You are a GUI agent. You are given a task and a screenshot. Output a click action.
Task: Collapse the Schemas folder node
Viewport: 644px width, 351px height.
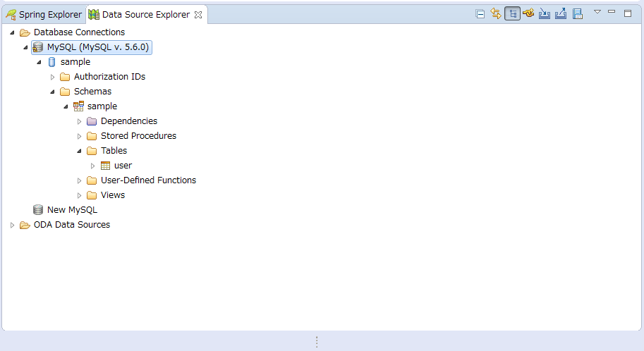[x=52, y=92]
